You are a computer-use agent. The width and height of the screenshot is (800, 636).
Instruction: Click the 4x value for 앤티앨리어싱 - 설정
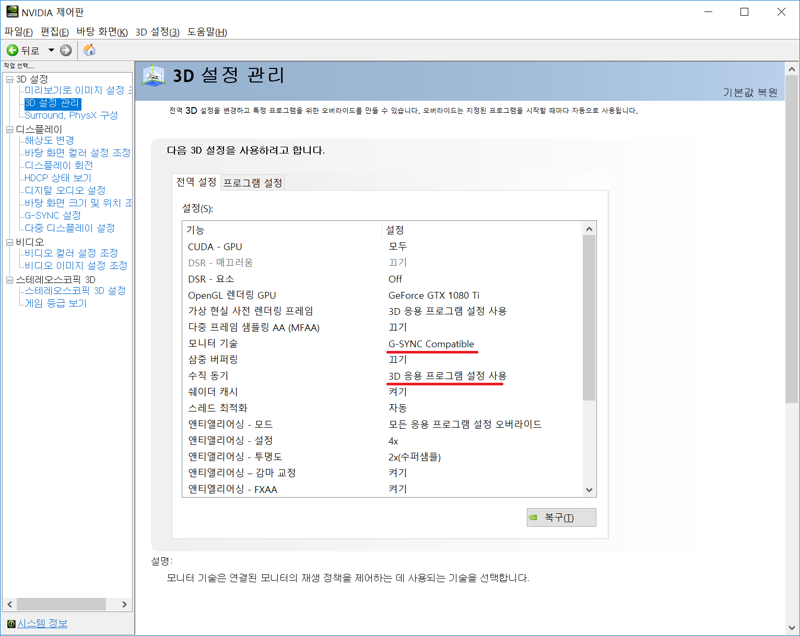[393, 441]
